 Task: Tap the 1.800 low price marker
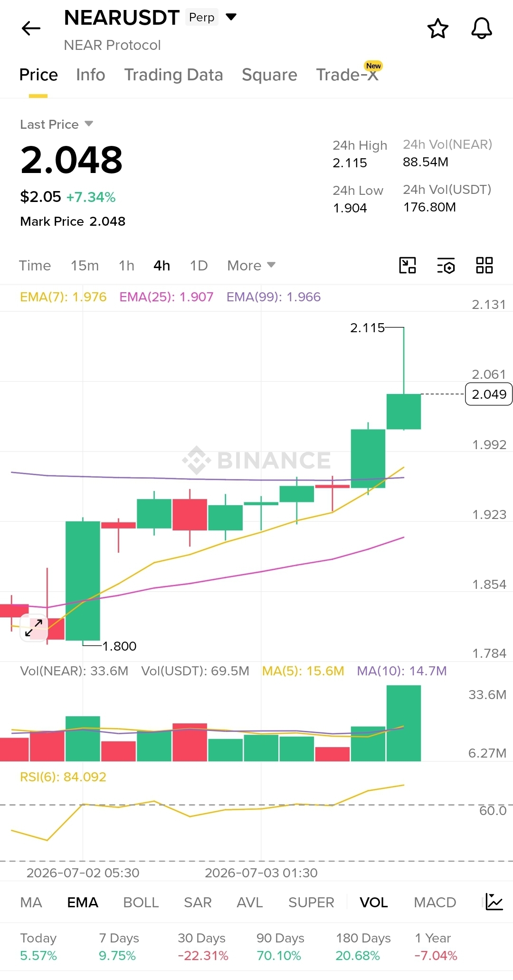[x=119, y=646]
